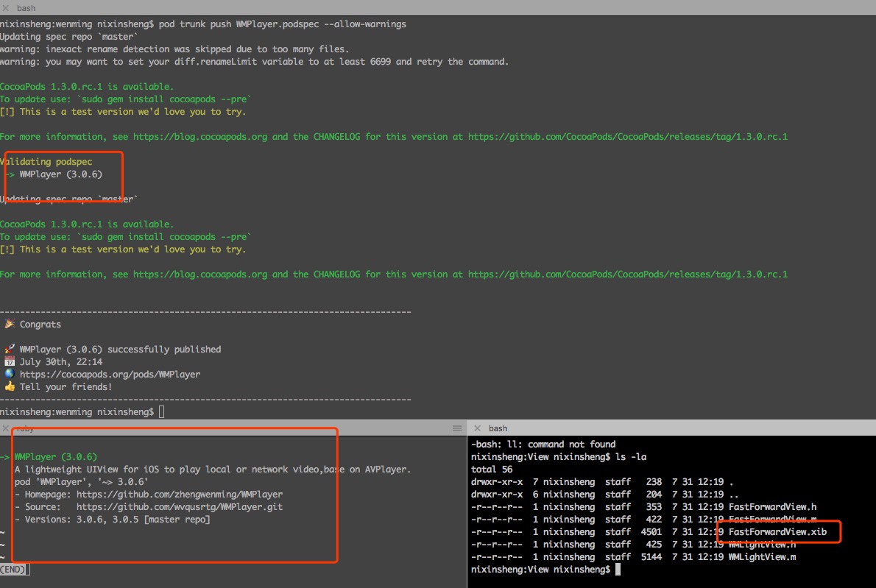
Task: Open the hamburger menu of the ruby pane
Action: [457, 428]
